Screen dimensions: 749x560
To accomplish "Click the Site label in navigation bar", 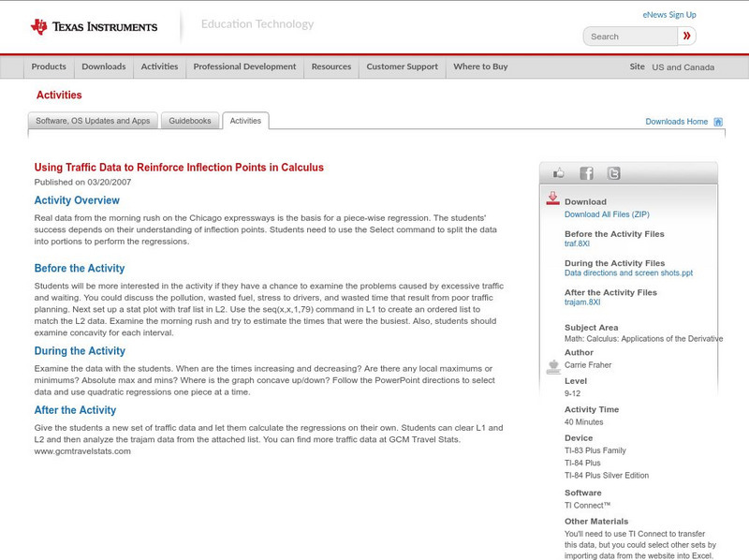I will [638, 66].
